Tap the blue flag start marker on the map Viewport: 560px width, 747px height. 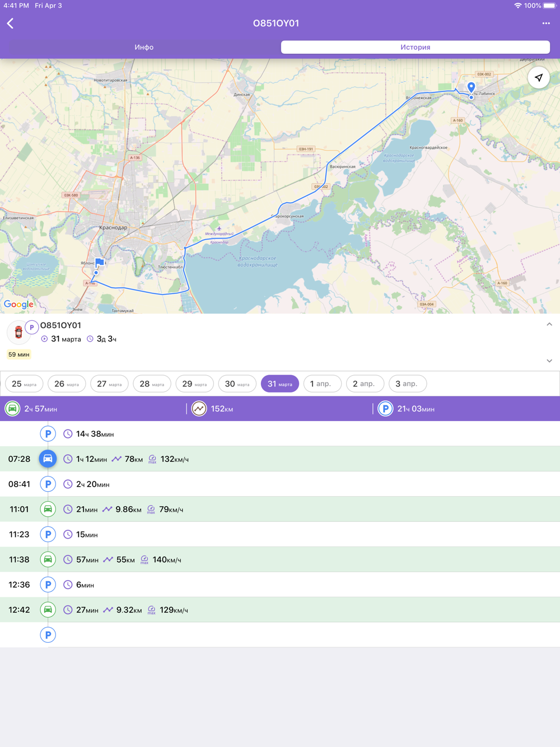[99, 263]
